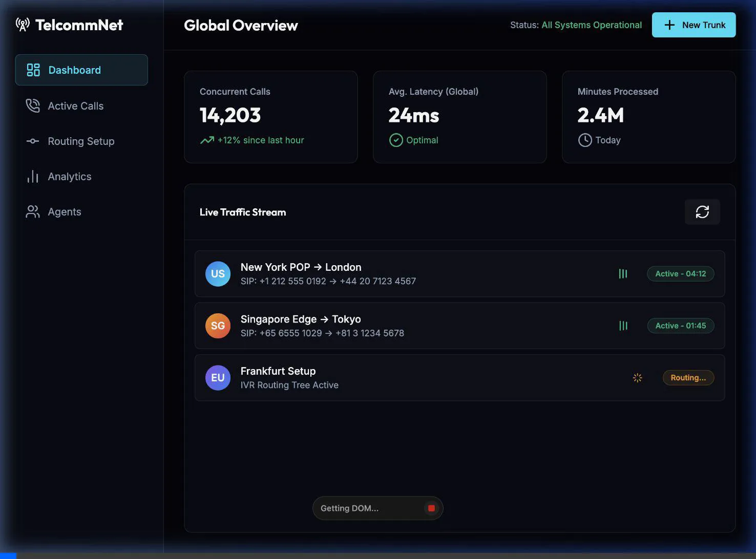Expand the Active - 04:12 status badge
The image size is (756, 559).
tap(680, 273)
